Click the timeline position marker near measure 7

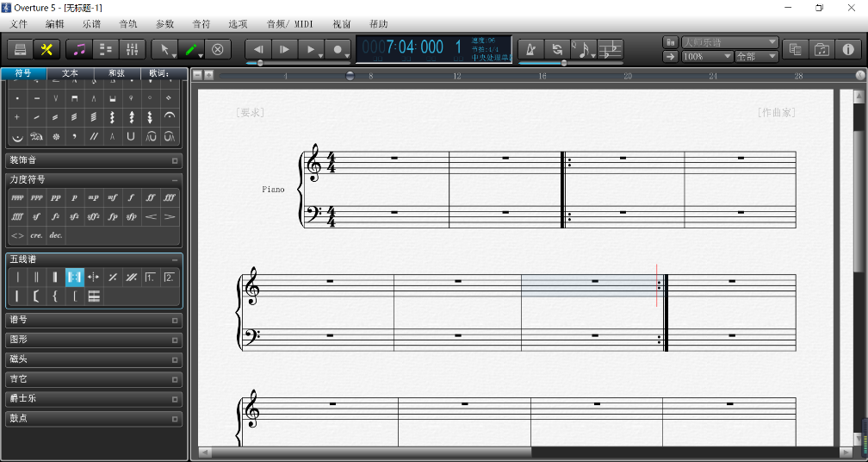350,77
